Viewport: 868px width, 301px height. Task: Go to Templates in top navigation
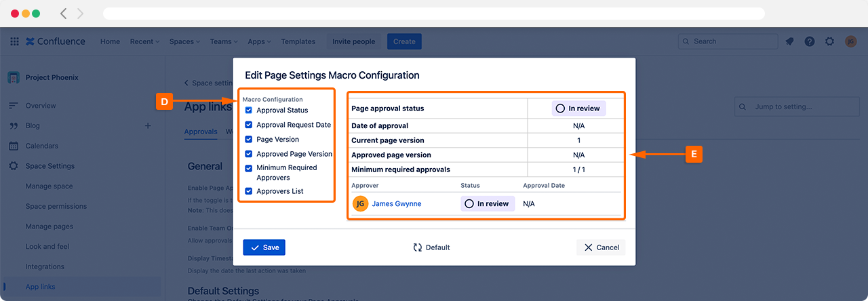click(298, 41)
